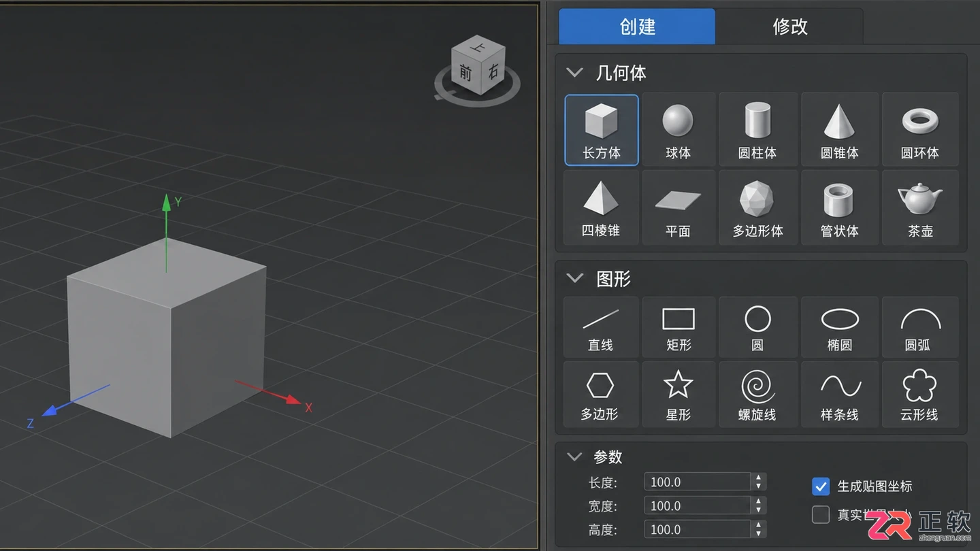Select the 样条线 spline shape tool
The width and height of the screenshot is (980, 551).
(839, 395)
